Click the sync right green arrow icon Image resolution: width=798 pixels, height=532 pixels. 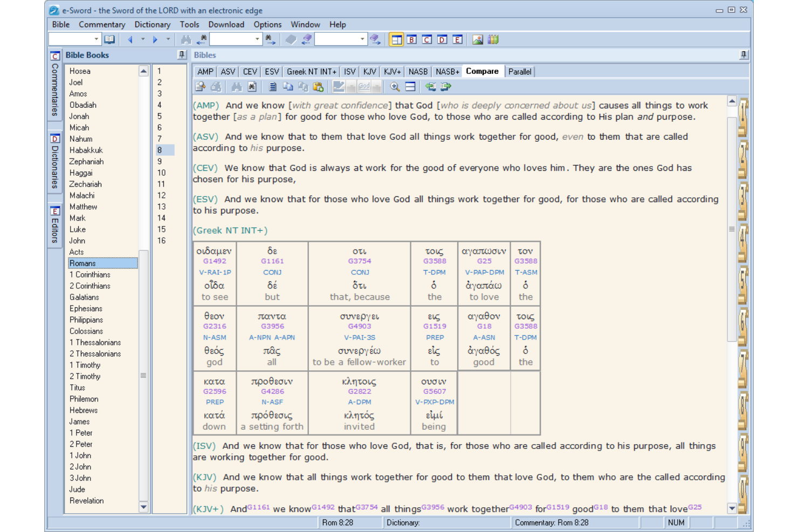[x=446, y=86]
